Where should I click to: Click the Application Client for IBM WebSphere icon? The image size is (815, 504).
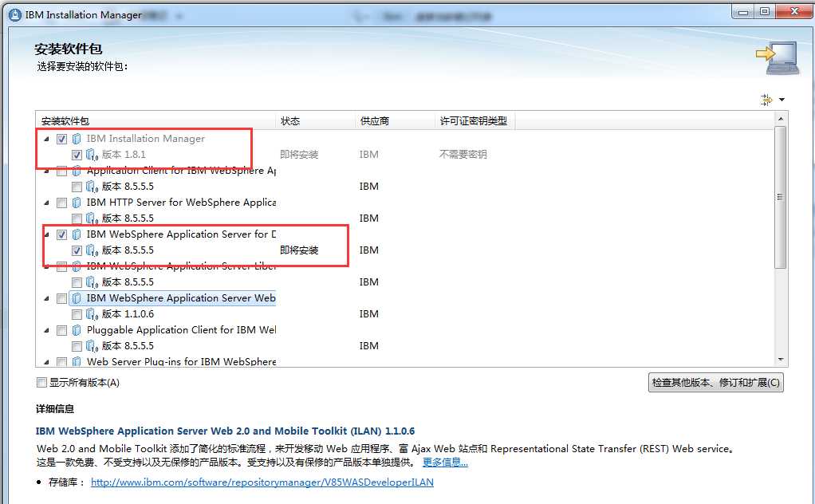click(x=77, y=171)
